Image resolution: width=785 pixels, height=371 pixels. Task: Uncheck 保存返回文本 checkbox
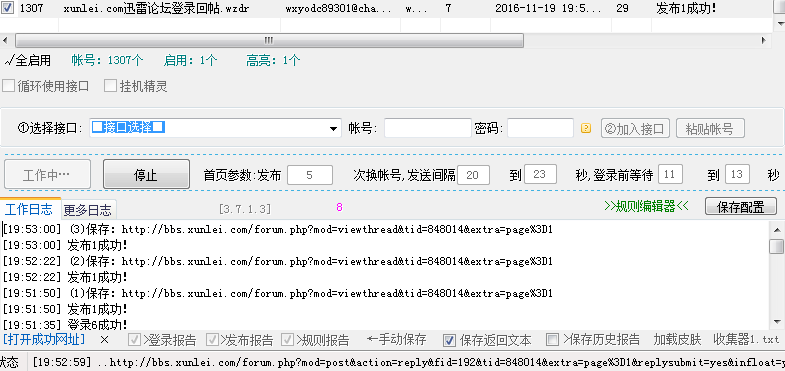[x=450, y=340]
